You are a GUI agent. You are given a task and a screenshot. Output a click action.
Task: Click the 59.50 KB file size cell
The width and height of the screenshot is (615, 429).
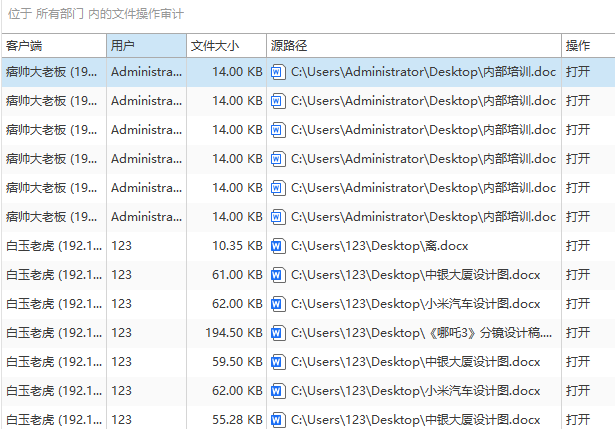(237, 362)
